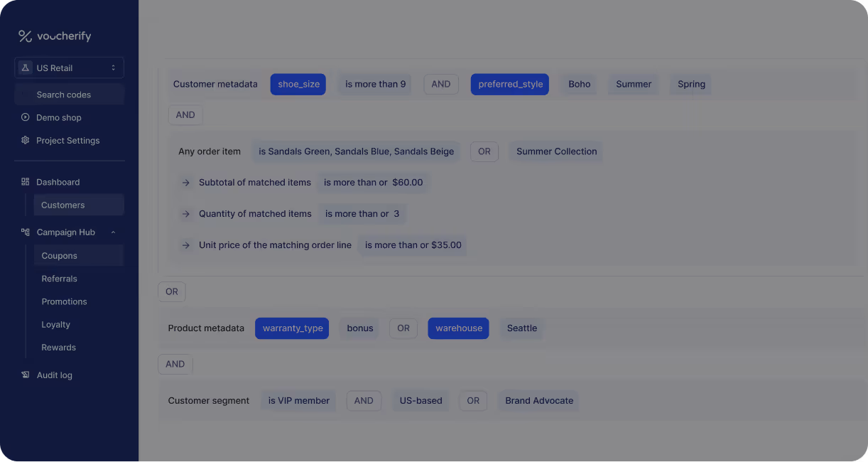
Task: Open the US Retail project dropdown
Action: pyautogui.click(x=69, y=67)
